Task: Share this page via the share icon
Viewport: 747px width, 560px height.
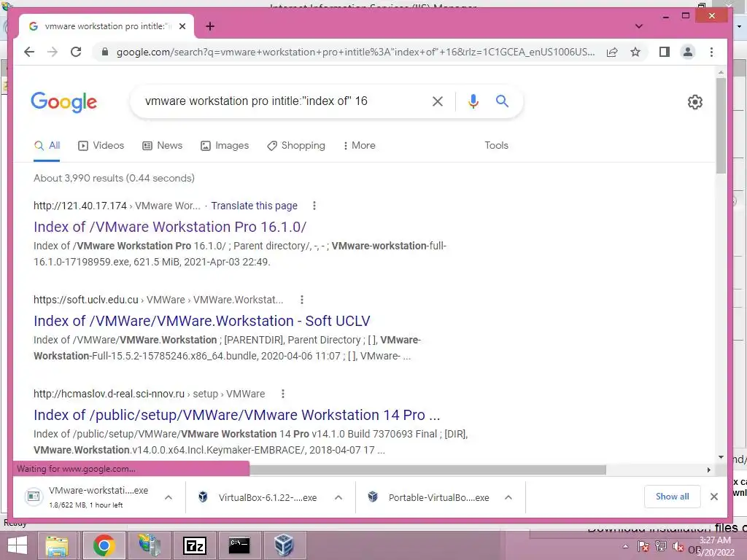Action: [612, 52]
